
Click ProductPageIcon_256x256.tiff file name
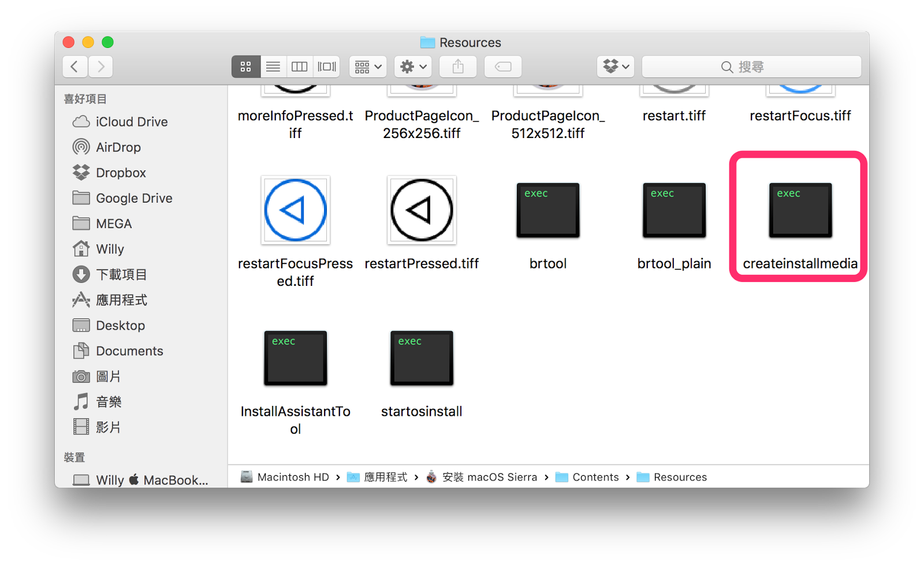pos(422,124)
